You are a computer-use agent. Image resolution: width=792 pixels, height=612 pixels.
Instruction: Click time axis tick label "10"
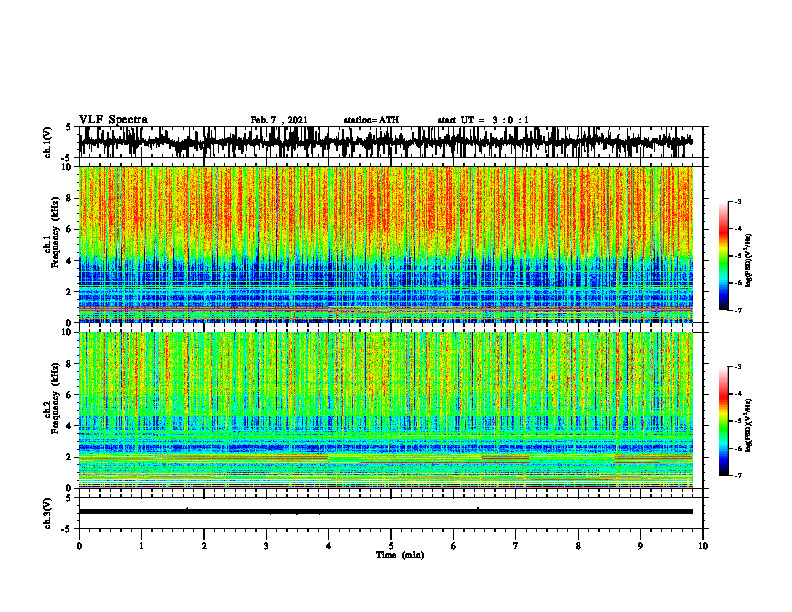(x=703, y=546)
